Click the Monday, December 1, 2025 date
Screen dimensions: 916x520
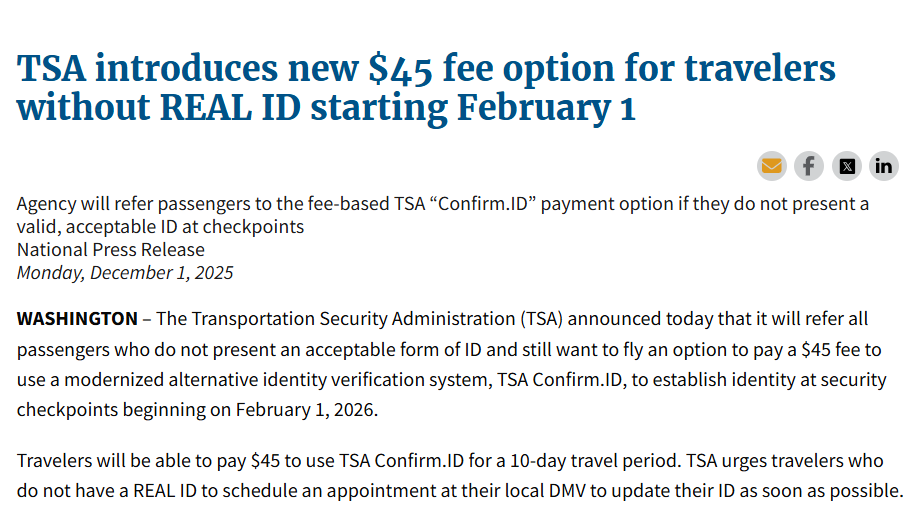click(x=125, y=272)
